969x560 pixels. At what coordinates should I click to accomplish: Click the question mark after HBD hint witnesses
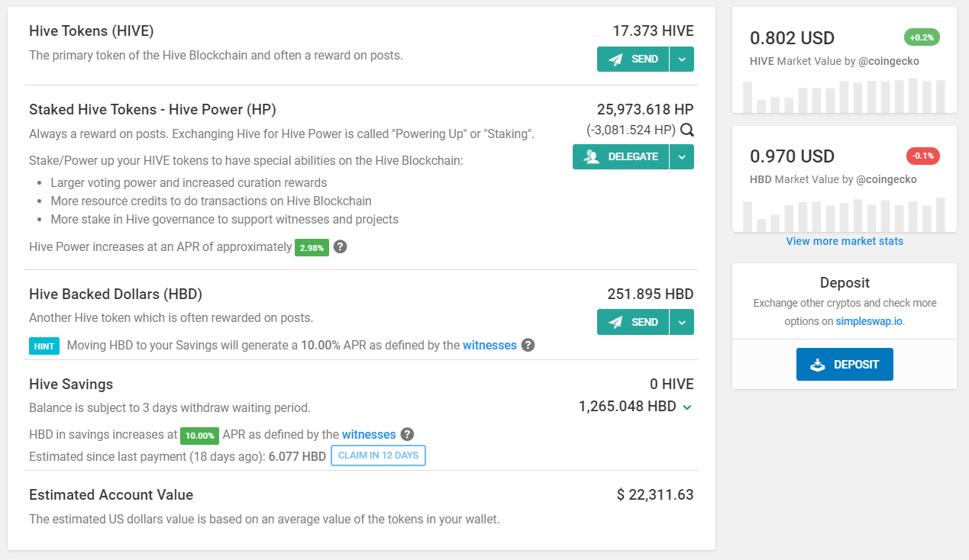point(528,345)
